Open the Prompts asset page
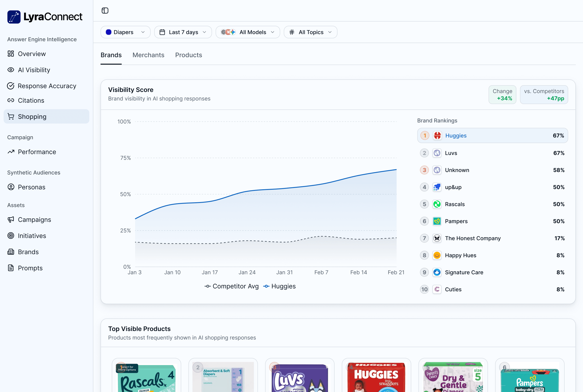The height and width of the screenshot is (392, 583). pos(30,268)
